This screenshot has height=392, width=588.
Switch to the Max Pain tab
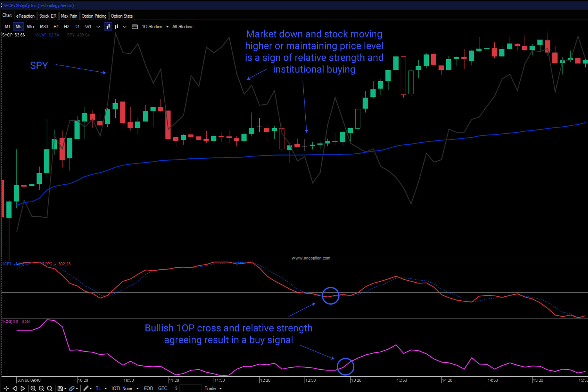[x=69, y=16]
